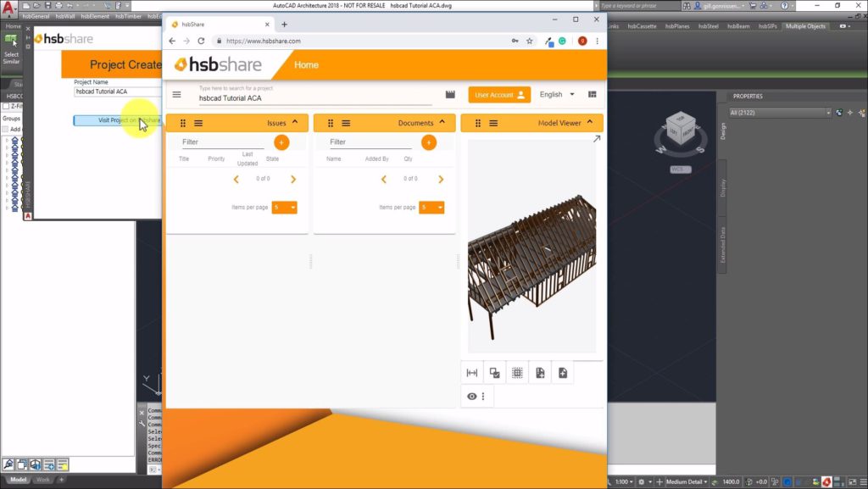Click the dotted box select tool in viewer
The height and width of the screenshot is (489, 868).
click(x=517, y=373)
